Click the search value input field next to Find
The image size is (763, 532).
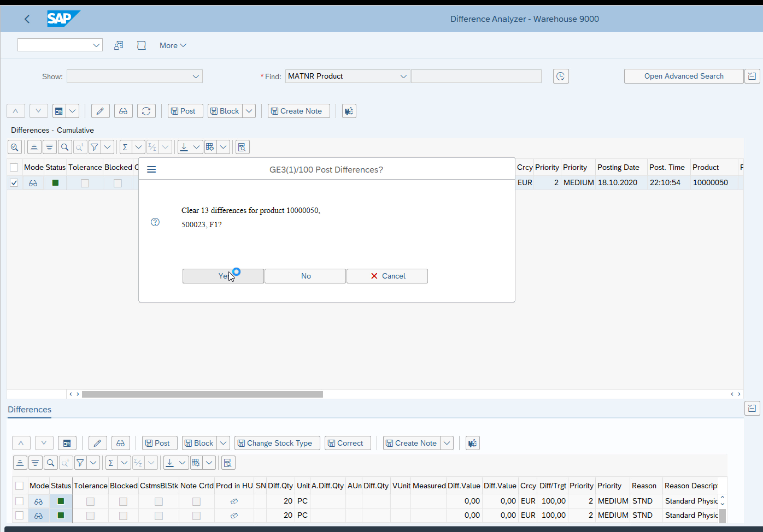476,76
